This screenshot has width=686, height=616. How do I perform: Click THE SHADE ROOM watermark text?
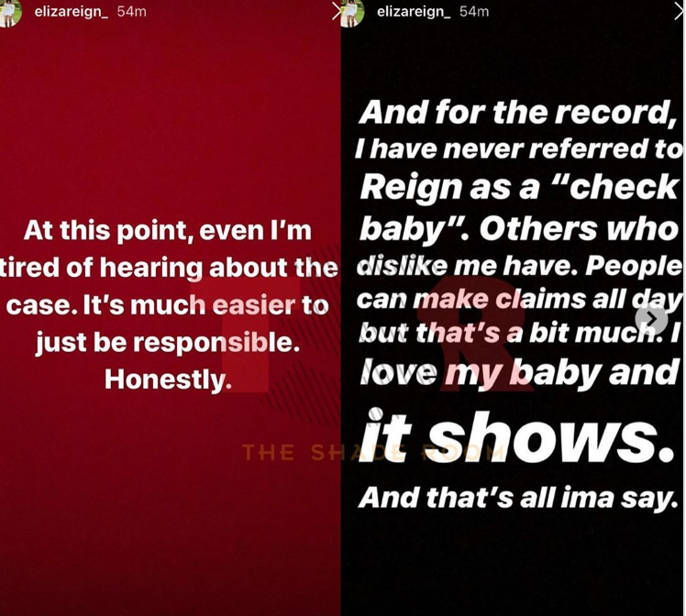[373, 452]
